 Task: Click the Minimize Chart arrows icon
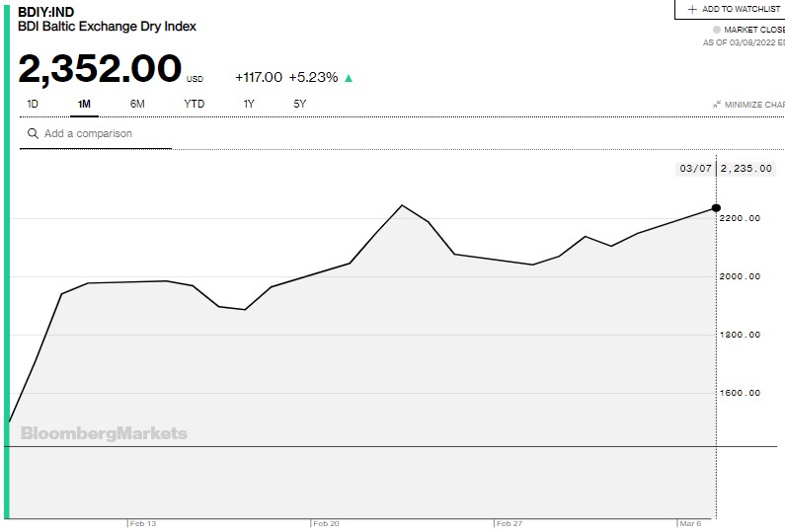point(716,105)
